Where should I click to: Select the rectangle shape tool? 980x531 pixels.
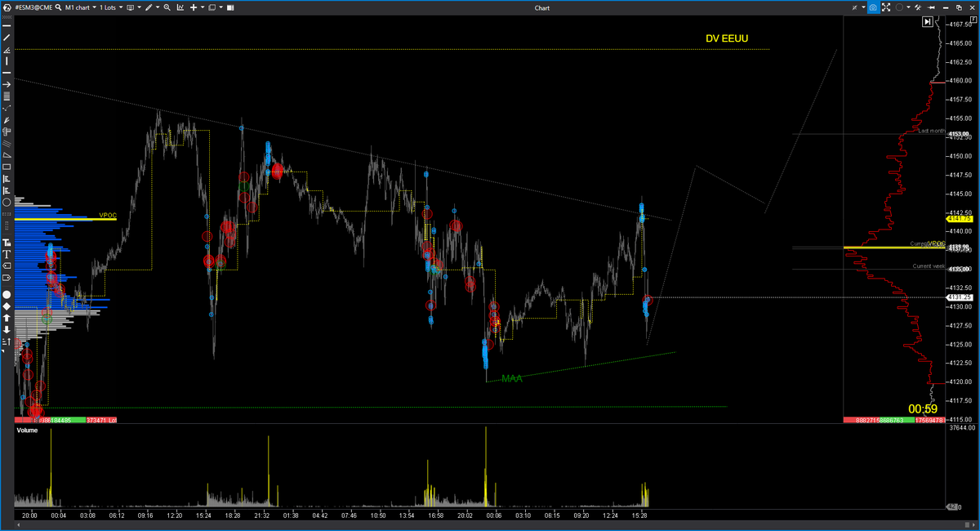coord(7,167)
